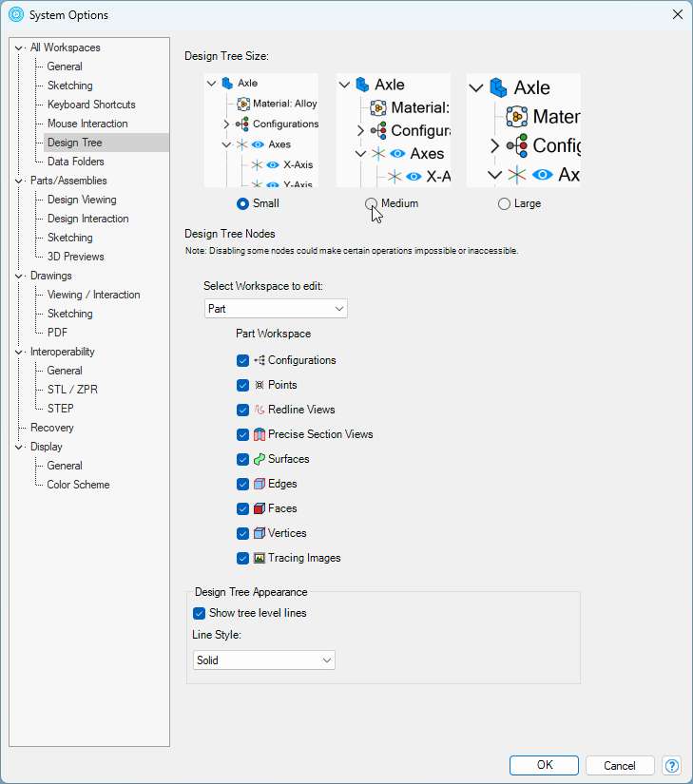Click the Cancel button
The width and height of the screenshot is (693, 784).
(x=620, y=765)
